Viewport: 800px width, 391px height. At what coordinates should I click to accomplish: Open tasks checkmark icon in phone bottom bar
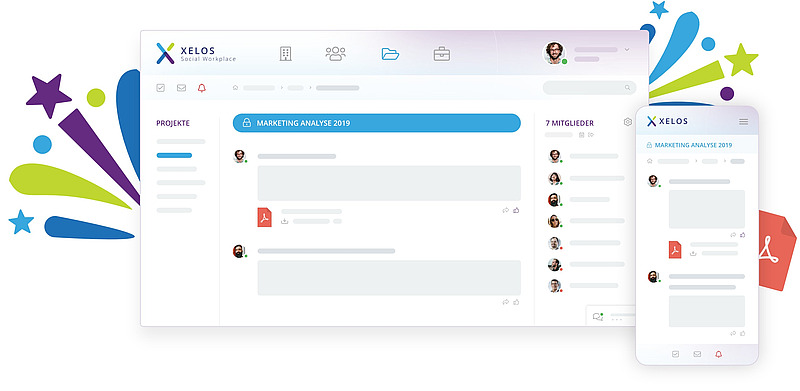coord(676,354)
